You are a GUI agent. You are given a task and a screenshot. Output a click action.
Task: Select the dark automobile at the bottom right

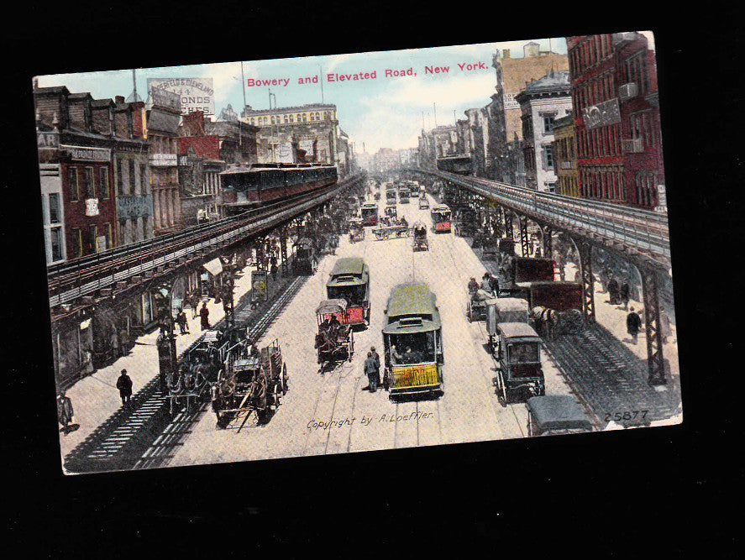pyautogui.click(x=558, y=415)
